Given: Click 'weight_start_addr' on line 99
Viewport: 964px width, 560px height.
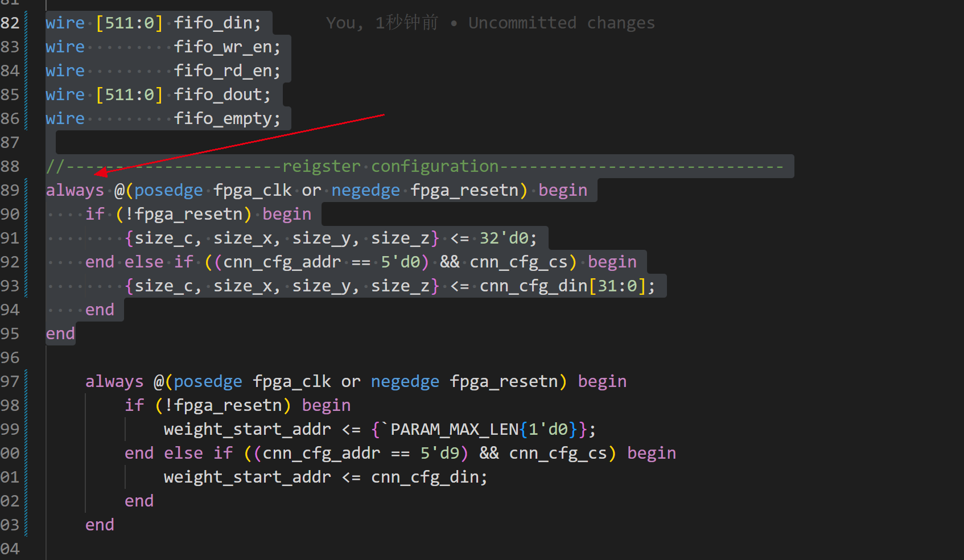Looking at the screenshot, I should click(247, 429).
